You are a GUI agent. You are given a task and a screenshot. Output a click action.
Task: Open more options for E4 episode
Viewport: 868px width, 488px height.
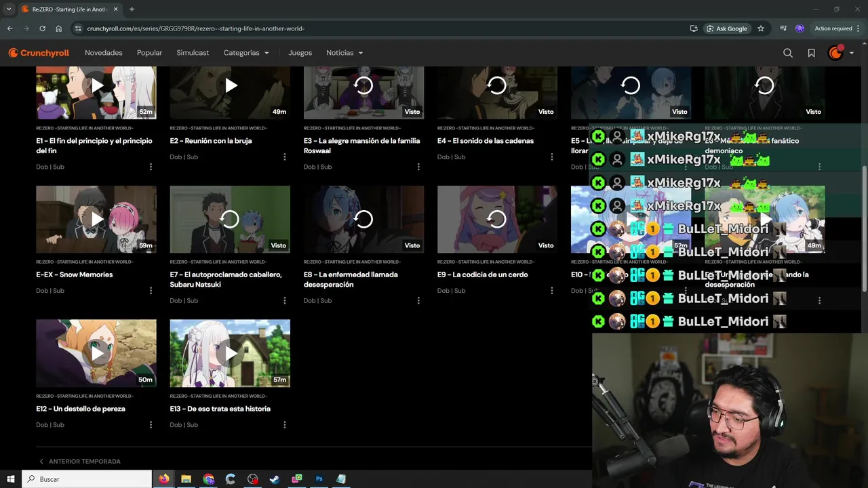(x=551, y=157)
